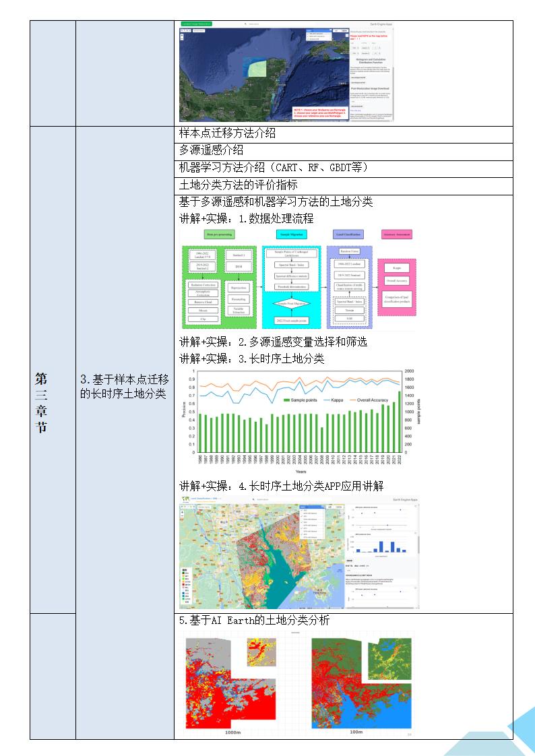Click the row 土地分类方法的评价指标
The image size is (535, 756).
point(343,185)
